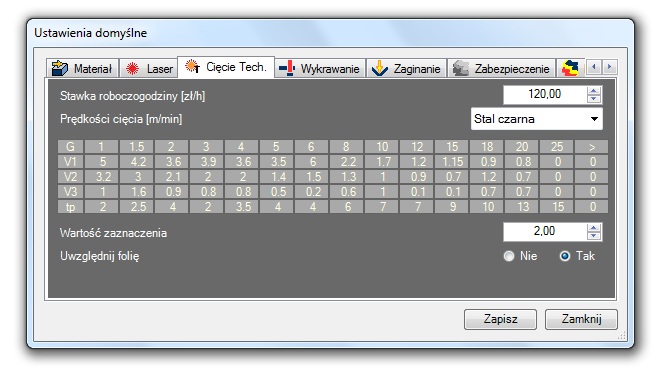Click V1 cell with value 2.2
Screen dimensions: 663x378
pos(347,162)
